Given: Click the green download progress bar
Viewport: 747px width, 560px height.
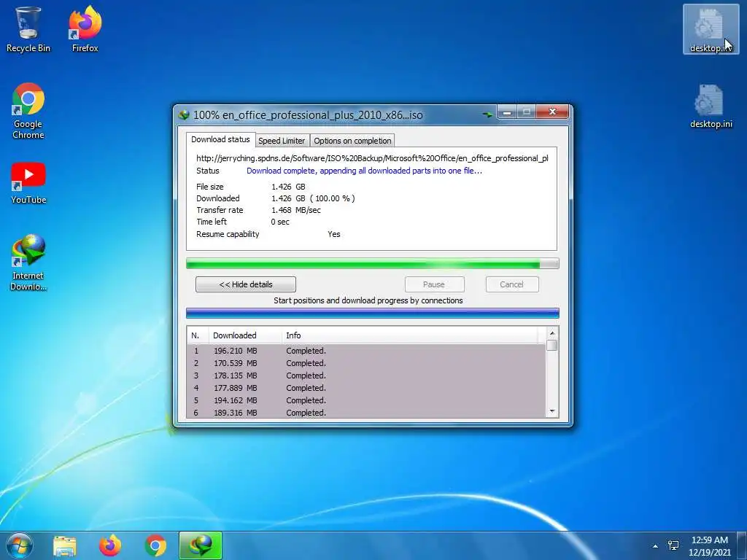Looking at the screenshot, I should 373,264.
